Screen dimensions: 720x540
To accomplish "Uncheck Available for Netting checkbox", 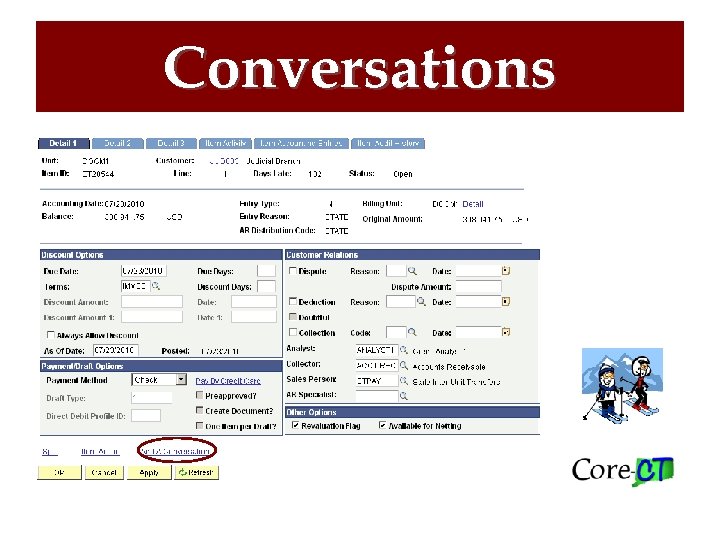I will (382, 425).
